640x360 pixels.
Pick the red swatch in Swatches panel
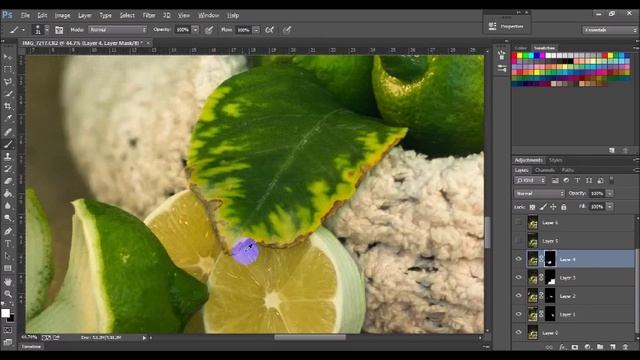coord(514,56)
